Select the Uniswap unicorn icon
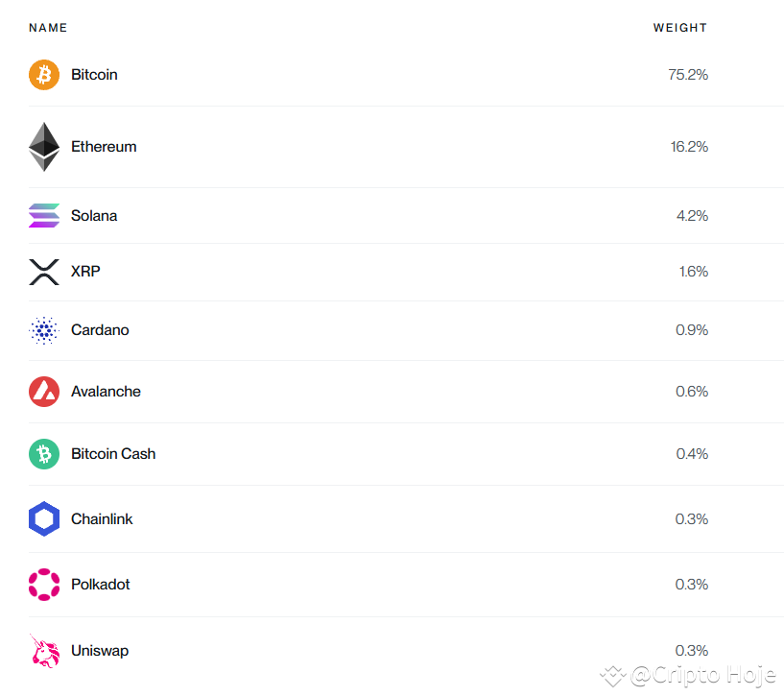Viewport: 784px width, 696px height. click(44, 650)
